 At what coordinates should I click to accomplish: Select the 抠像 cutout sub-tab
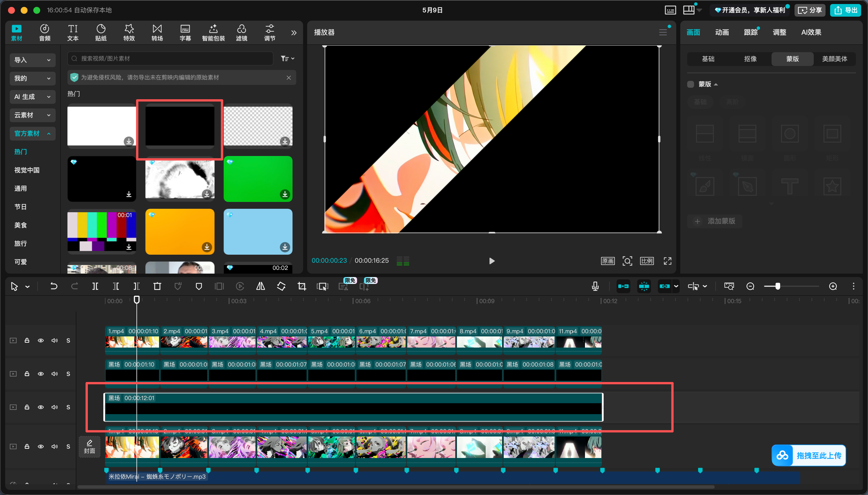pyautogui.click(x=750, y=59)
